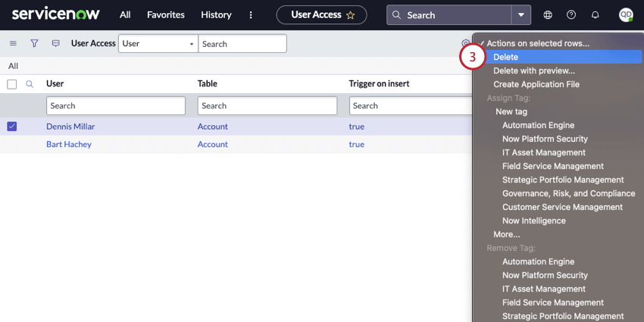The height and width of the screenshot is (322, 644).
Task: Open the Favorites navigation menu
Action: coord(166,15)
